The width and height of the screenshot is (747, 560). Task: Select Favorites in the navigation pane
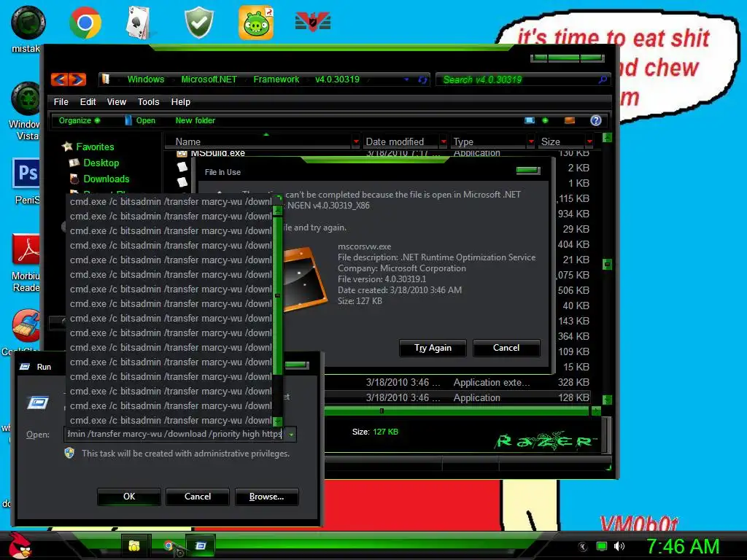click(x=95, y=147)
